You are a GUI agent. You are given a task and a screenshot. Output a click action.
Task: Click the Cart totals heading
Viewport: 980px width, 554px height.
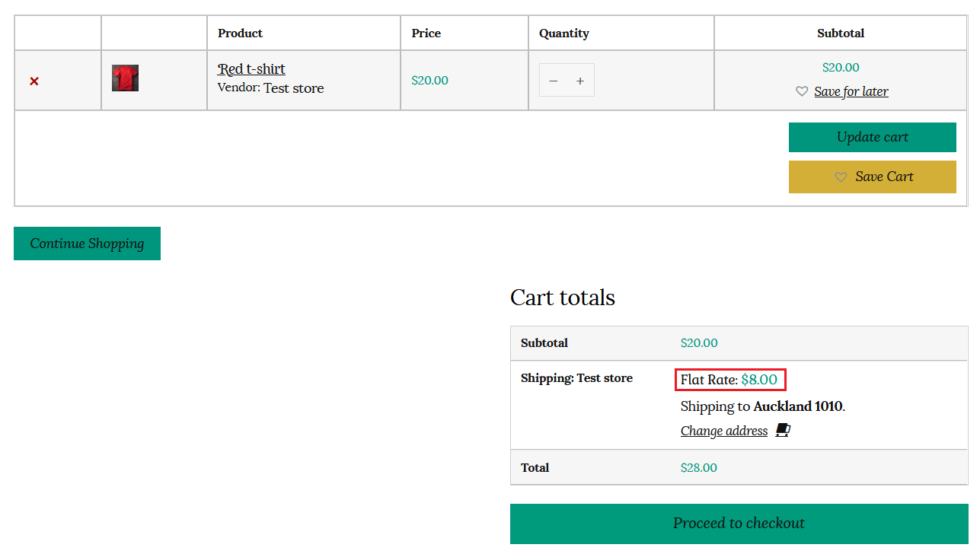[x=563, y=297]
